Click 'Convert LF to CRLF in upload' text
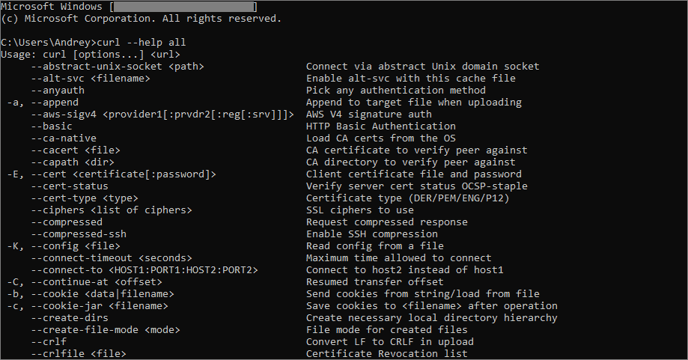This screenshot has height=360, width=688. tap(390, 342)
